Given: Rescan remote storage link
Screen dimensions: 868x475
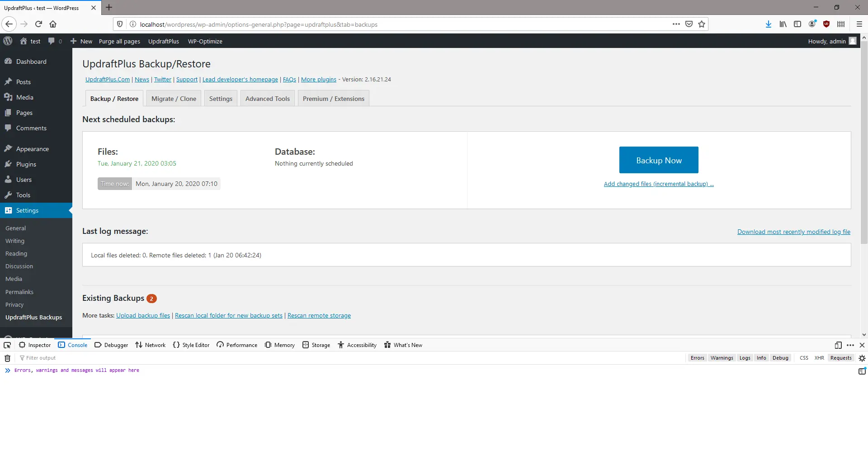Looking at the screenshot, I should (319, 316).
